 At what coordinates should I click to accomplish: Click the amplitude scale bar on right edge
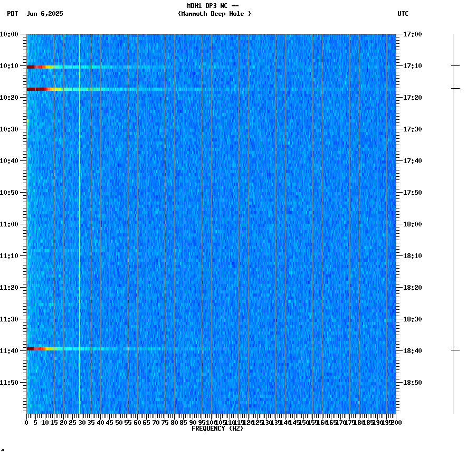[453, 222]
